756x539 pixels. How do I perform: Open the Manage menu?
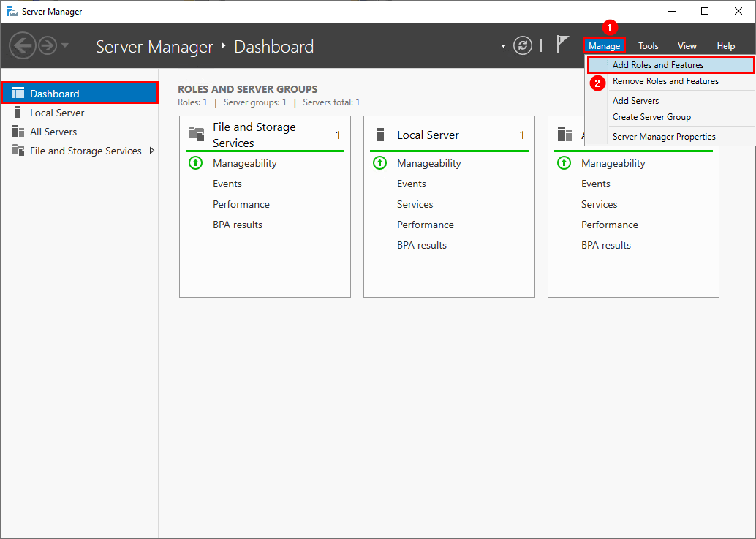click(x=604, y=46)
